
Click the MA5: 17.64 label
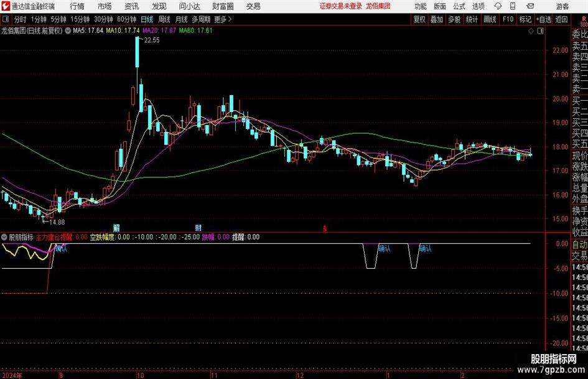pyautogui.click(x=88, y=30)
